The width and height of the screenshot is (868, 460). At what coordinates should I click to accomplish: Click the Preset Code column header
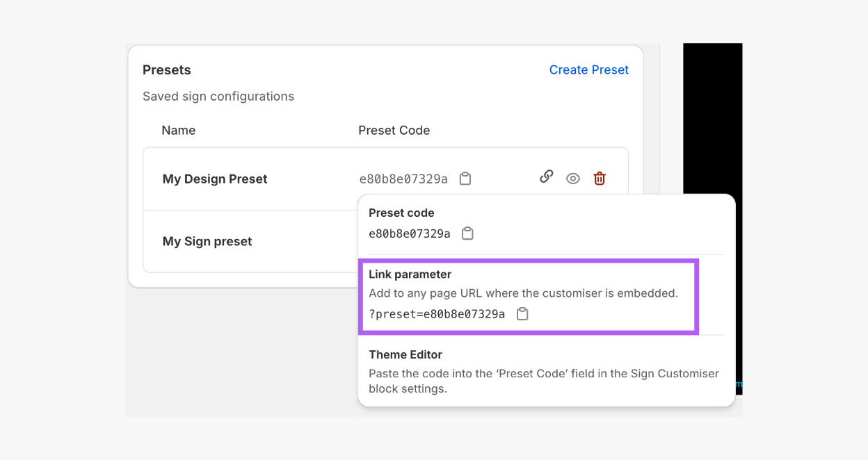394,130
